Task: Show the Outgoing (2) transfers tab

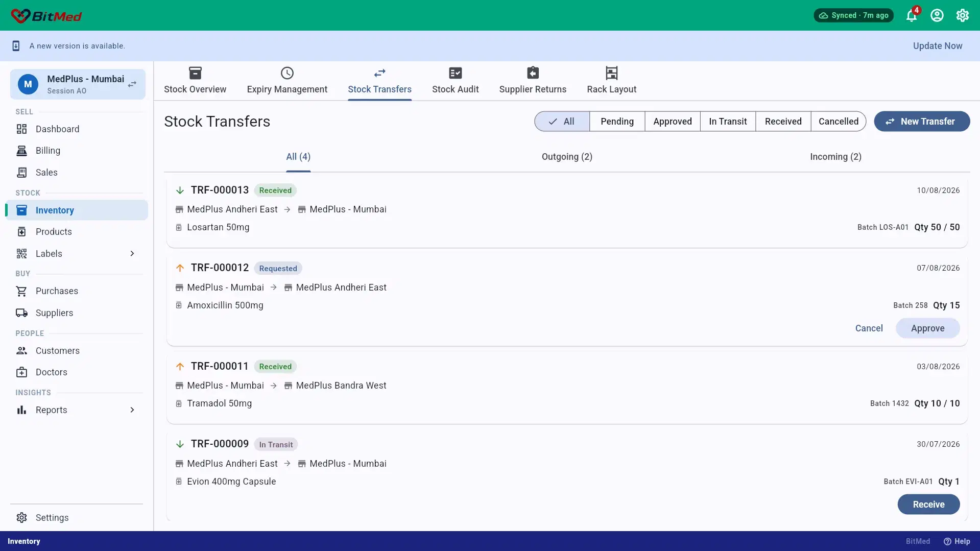Action: point(567,157)
